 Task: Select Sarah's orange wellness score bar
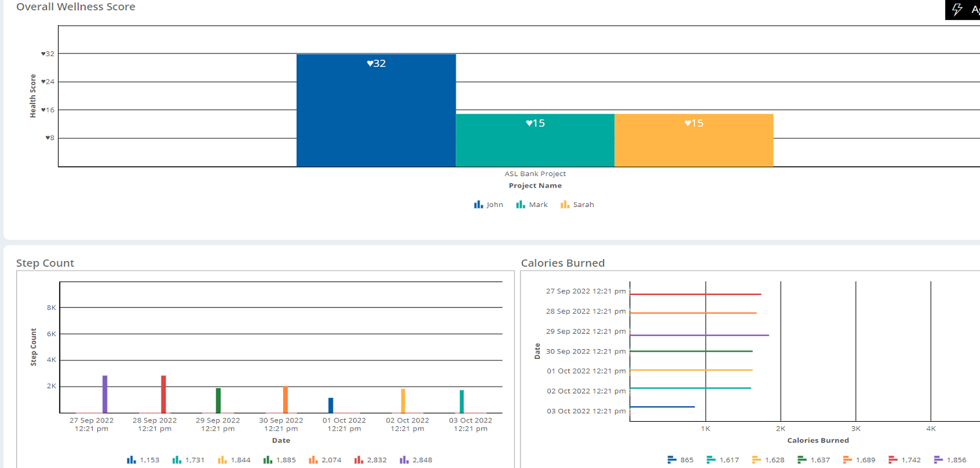(694, 140)
